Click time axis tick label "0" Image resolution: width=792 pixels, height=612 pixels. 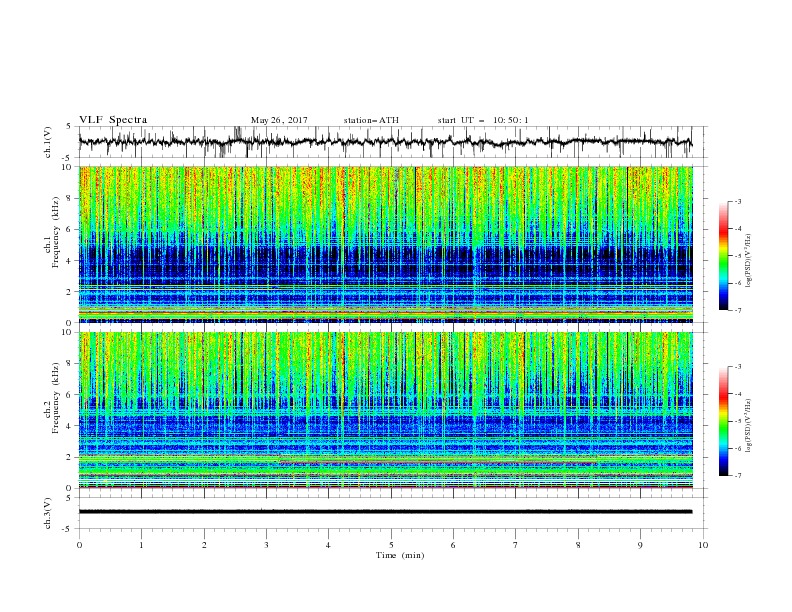(x=79, y=545)
